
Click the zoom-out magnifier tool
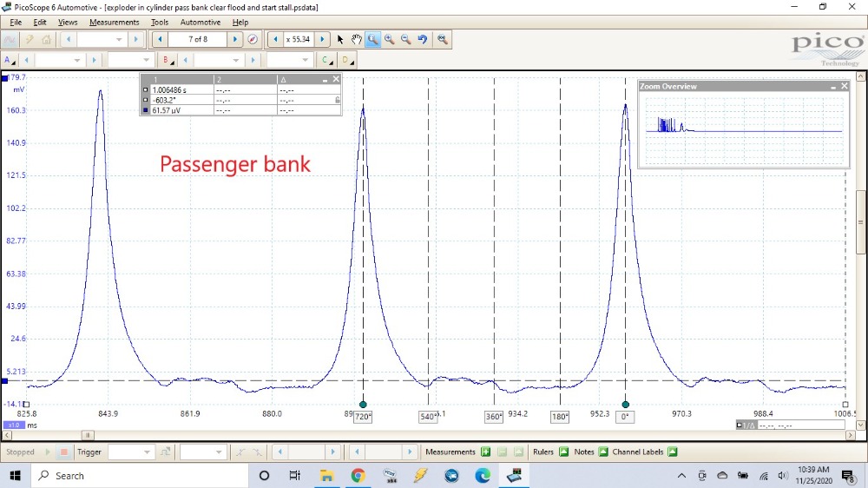tap(405, 40)
